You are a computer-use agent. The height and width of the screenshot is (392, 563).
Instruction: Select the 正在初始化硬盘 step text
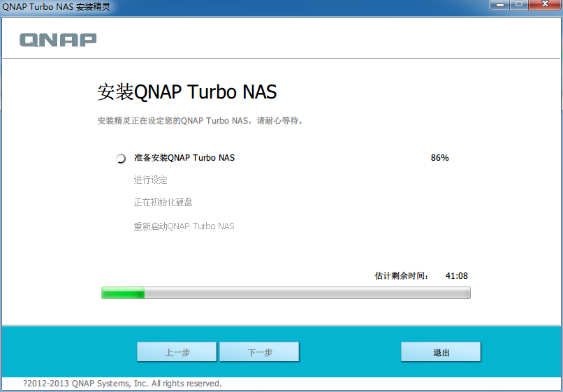[163, 202]
